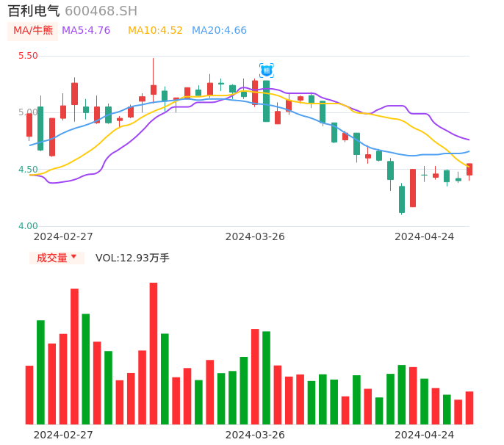Image resolution: width=504 pixels, height=445 pixels.
Task: Click the MA/牛熊 indicator button
Action: [x=33, y=30]
